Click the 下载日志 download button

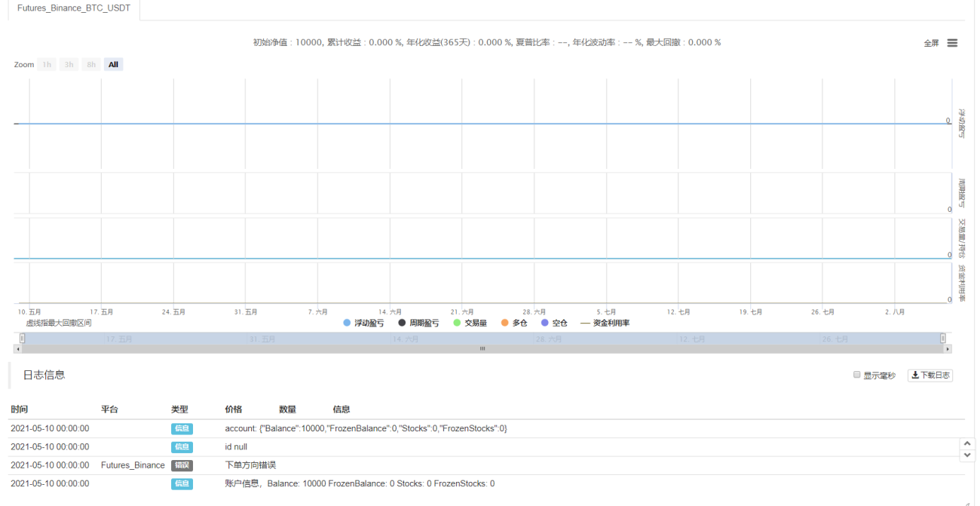pos(930,375)
